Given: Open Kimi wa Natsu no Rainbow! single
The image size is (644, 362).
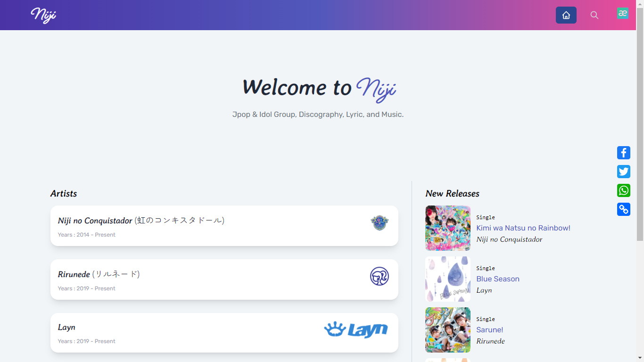Looking at the screenshot, I should [523, 228].
